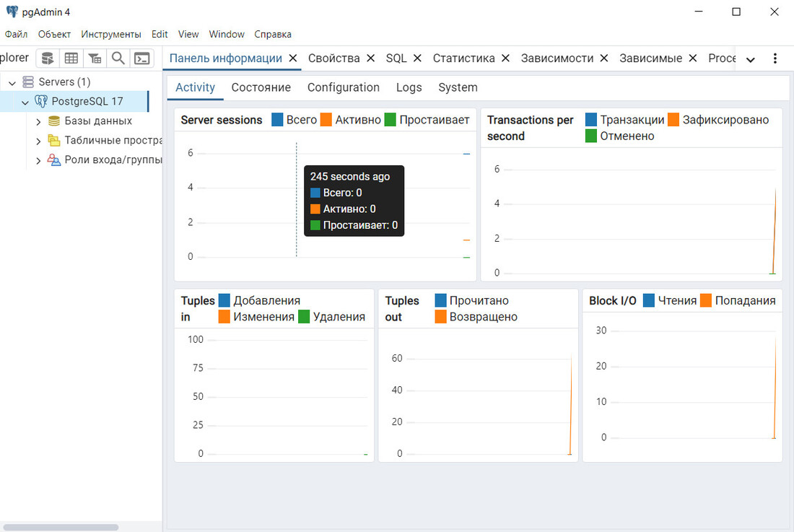Select the Servers (1) tree label
This screenshot has width=794, height=532.
tap(64, 82)
